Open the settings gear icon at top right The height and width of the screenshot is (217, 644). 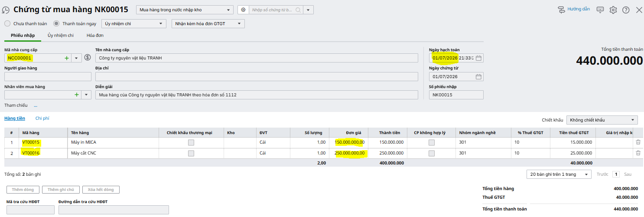[613, 10]
